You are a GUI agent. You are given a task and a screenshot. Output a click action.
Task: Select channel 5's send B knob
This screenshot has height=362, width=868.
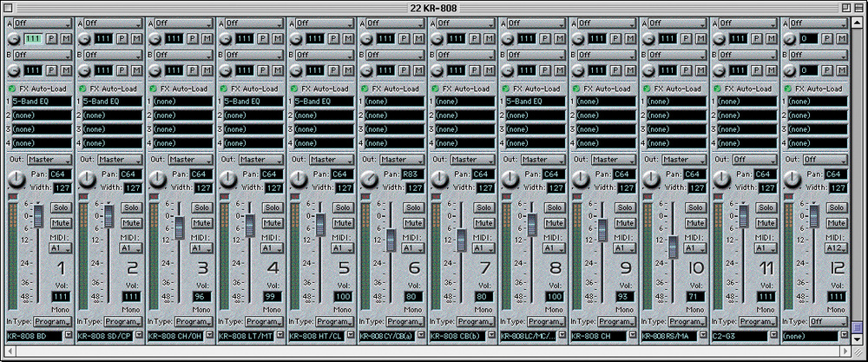(297, 71)
